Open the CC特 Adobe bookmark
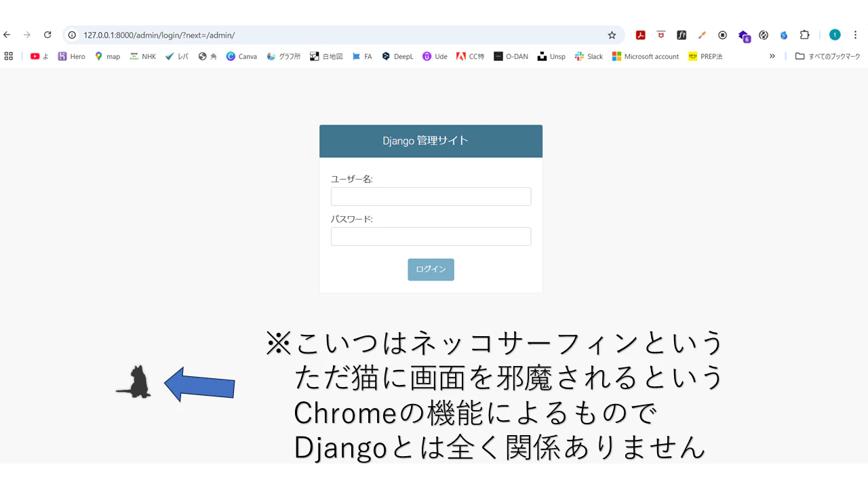Screen dimensions: 868x488 470,56
